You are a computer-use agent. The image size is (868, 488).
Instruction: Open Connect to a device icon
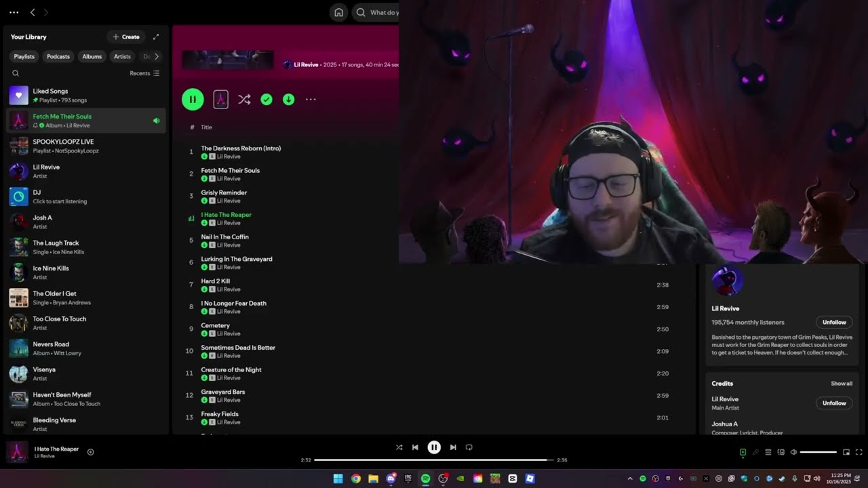click(x=781, y=452)
